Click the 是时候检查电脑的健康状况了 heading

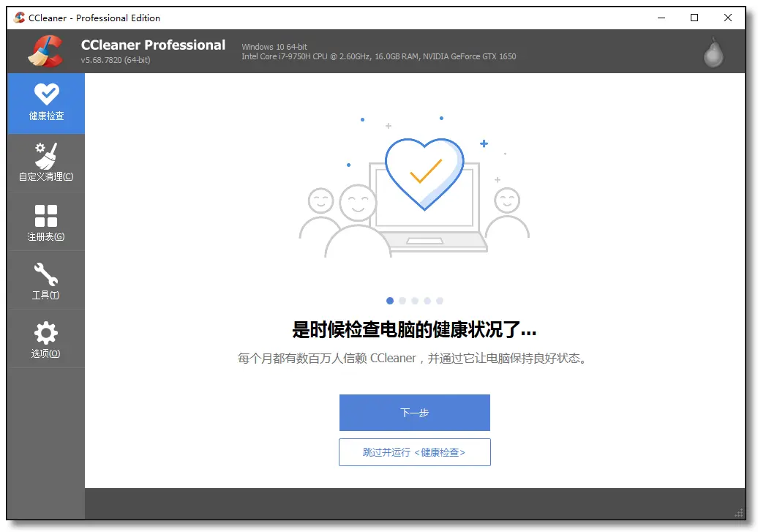(414, 329)
